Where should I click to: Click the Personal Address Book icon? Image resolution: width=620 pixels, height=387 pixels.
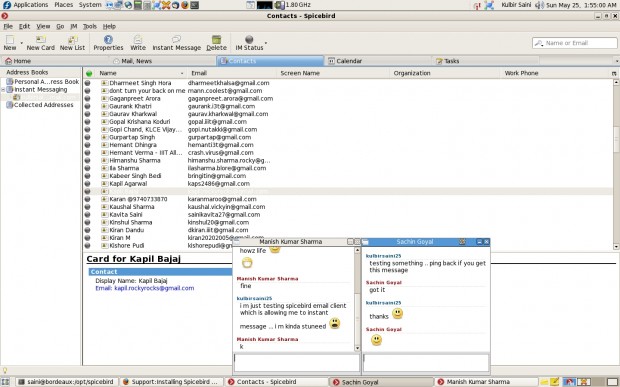tap(10, 82)
